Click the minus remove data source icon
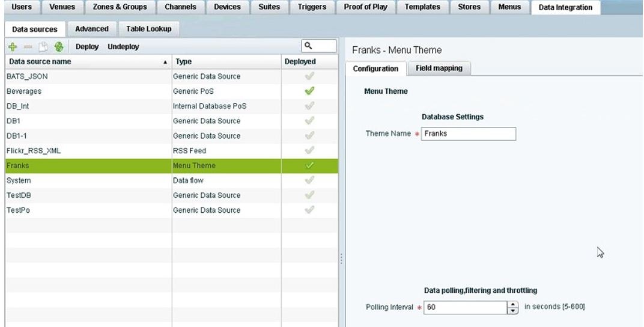The width and height of the screenshot is (644, 327). (x=28, y=47)
